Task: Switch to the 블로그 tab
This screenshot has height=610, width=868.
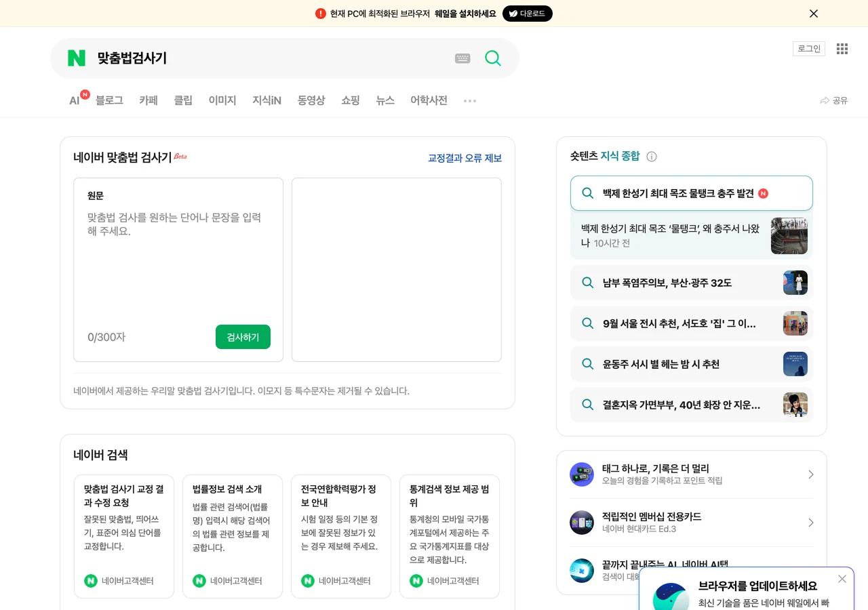Action: pos(109,100)
